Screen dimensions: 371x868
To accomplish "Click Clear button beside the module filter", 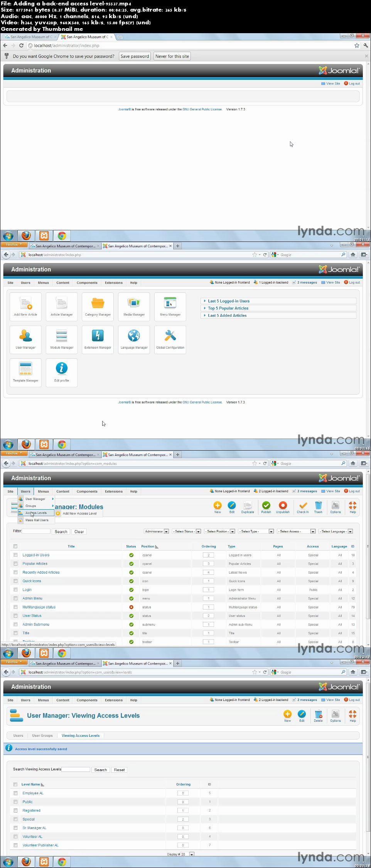I will [79, 532].
